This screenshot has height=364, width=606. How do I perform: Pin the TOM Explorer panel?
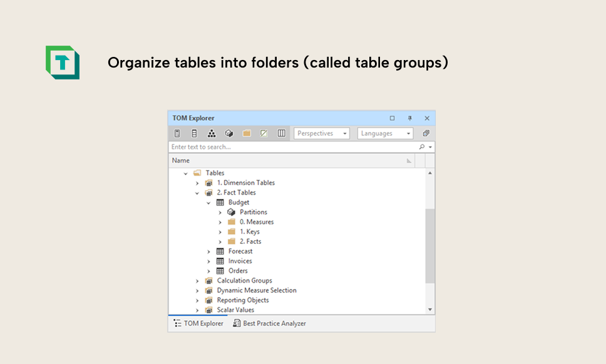(x=409, y=118)
